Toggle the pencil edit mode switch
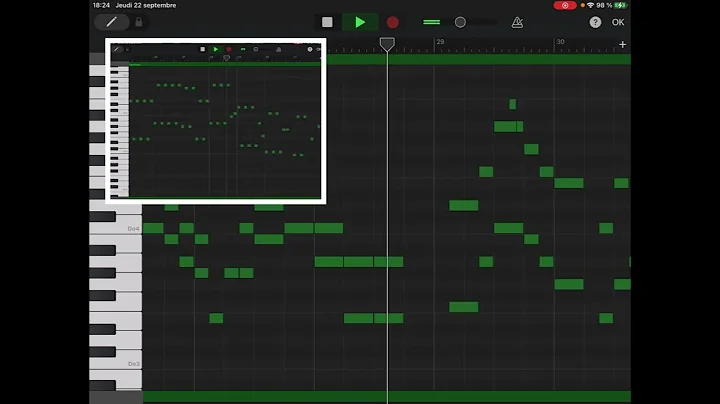 tap(112, 22)
